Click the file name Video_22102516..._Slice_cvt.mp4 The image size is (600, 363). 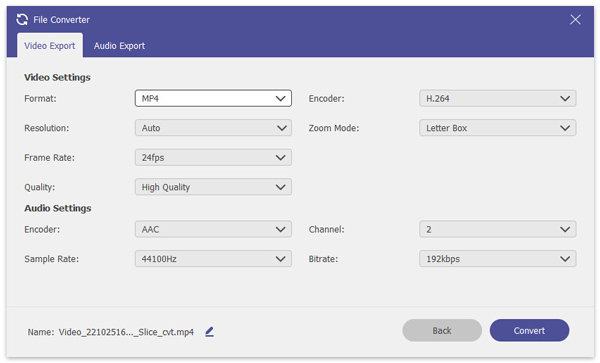coord(126,332)
